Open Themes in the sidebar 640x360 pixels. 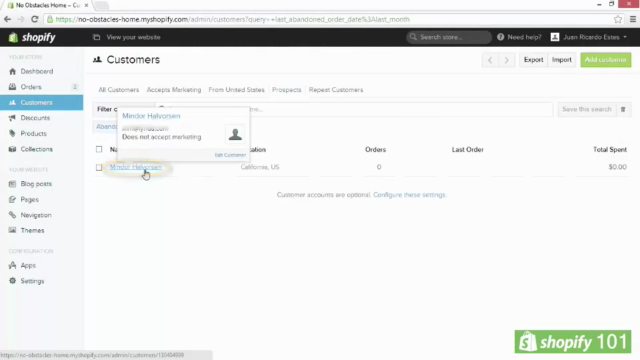point(32,231)
